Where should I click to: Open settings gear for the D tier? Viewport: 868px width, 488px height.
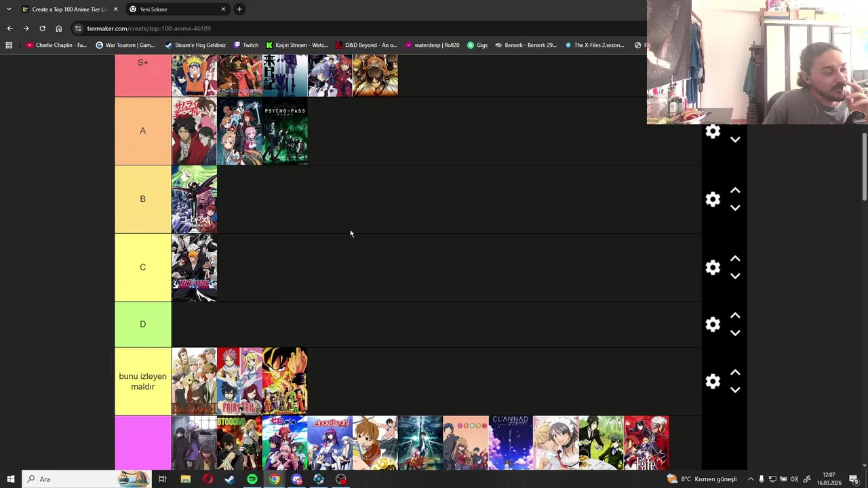click(x=713, y=325)
